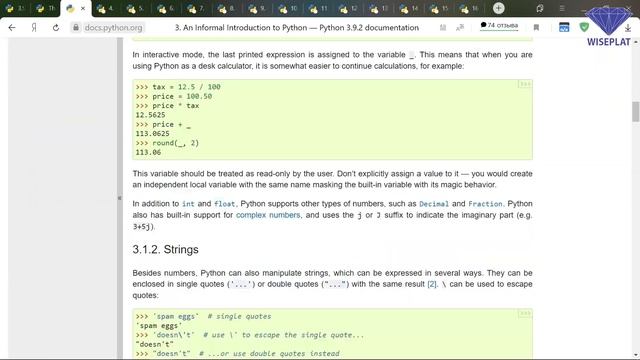Viewport: 640px width, 360px height.
Task: Go back to the previous page
Action: click(x=12, y=27)
